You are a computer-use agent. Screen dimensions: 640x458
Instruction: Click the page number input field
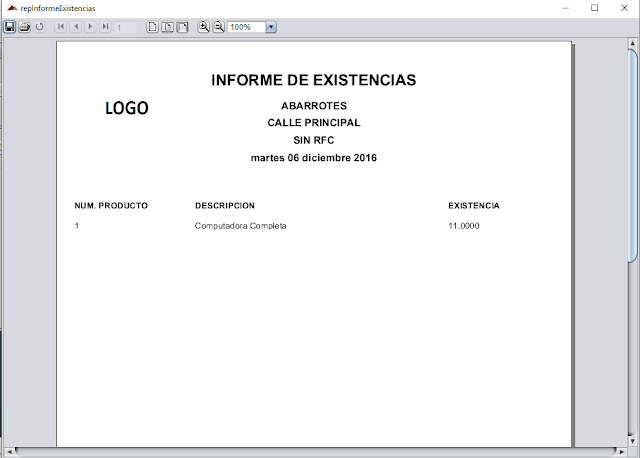(x=126, y=27)
